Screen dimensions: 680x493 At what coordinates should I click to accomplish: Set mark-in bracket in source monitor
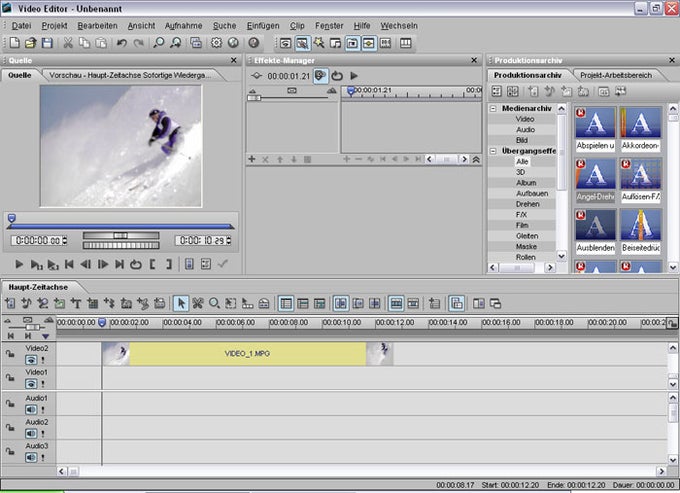[x=152, y=264]
